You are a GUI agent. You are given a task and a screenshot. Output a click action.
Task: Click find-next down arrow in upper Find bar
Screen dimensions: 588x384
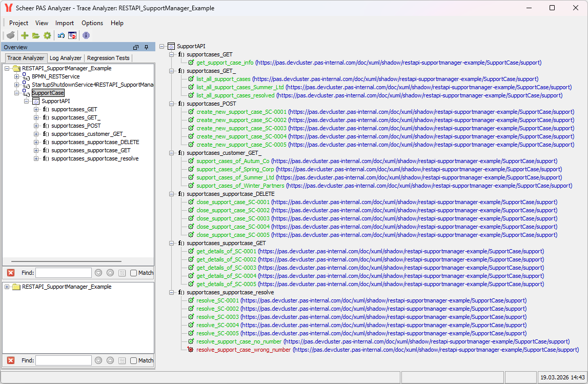click(x=98, y=273)
